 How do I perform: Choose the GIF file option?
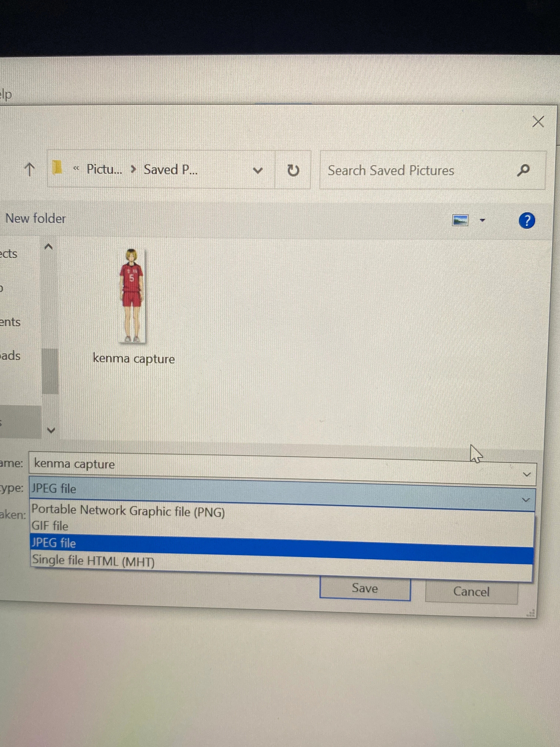(50, 526)
